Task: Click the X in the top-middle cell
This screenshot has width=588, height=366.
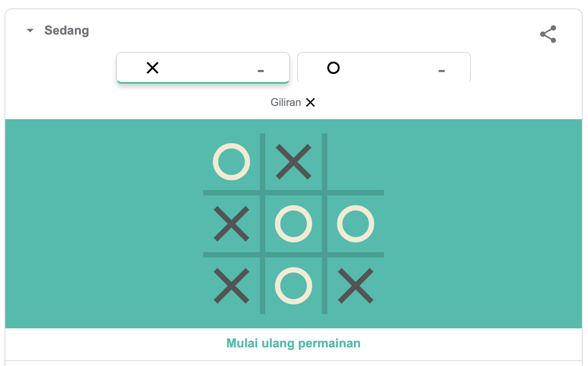Action: tap(294, 162)
